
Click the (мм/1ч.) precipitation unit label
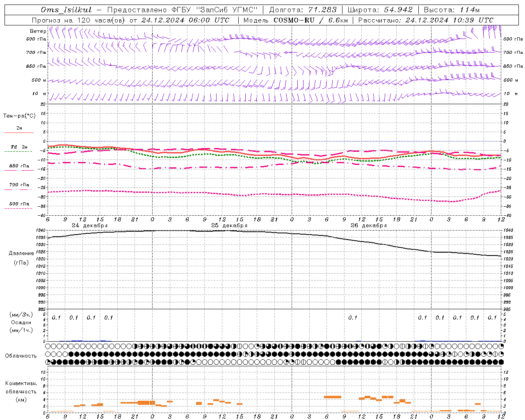coord(21,330)
